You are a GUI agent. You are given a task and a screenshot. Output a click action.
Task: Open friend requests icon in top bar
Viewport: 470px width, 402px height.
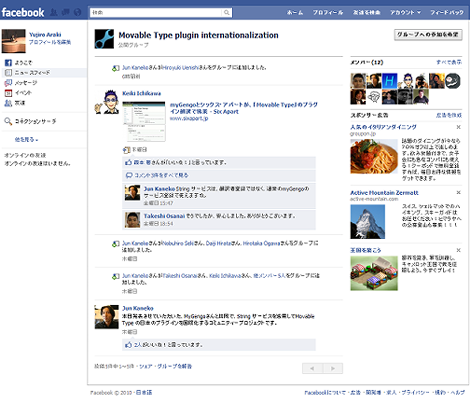pos(53,13)
